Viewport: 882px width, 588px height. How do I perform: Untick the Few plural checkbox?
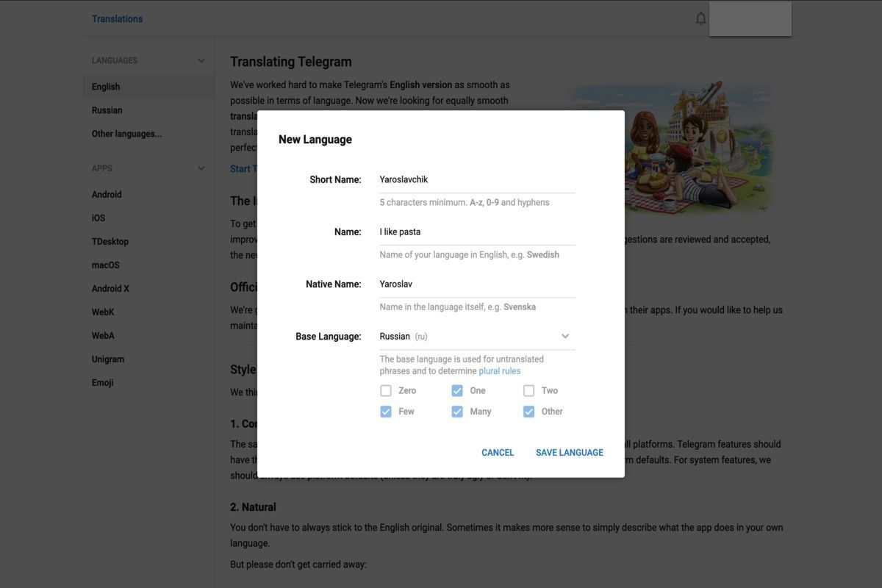click(386, 412)
